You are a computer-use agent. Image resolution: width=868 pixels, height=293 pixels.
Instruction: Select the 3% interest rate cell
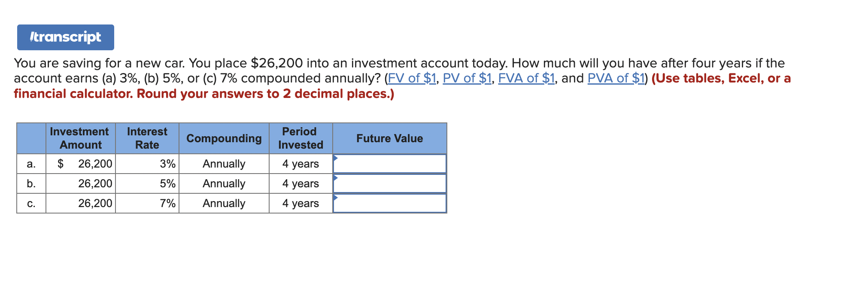[147, 164]
